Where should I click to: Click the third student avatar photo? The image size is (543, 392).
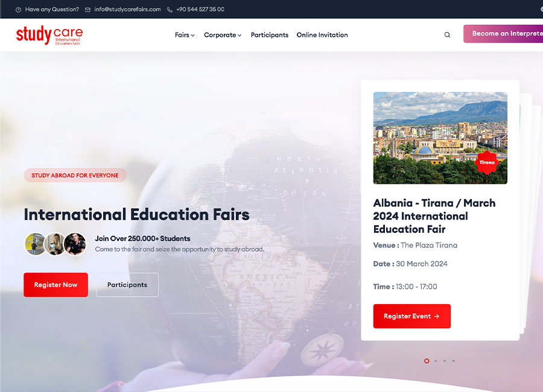pos(75,244)
